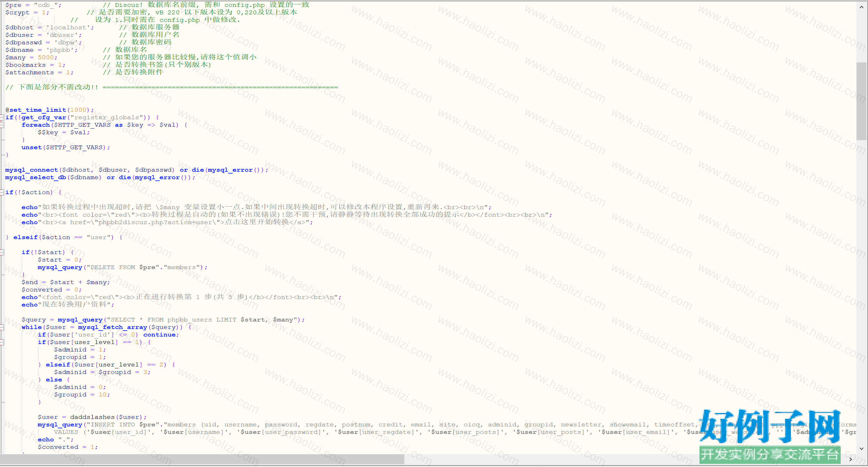Click the $bookmarks = 1 line
The image size is (868, 467).
click(35, 65)
